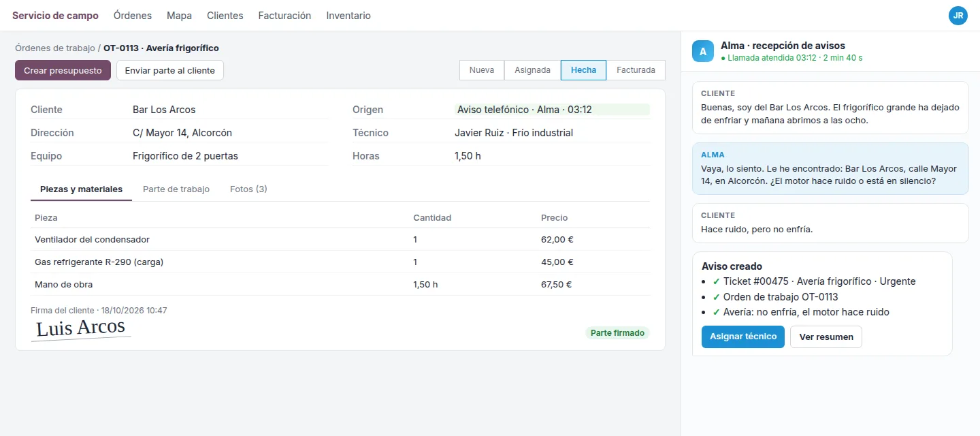Open the Inventario menu
This screenshot has height=436, width=980.
pos(348,16)
